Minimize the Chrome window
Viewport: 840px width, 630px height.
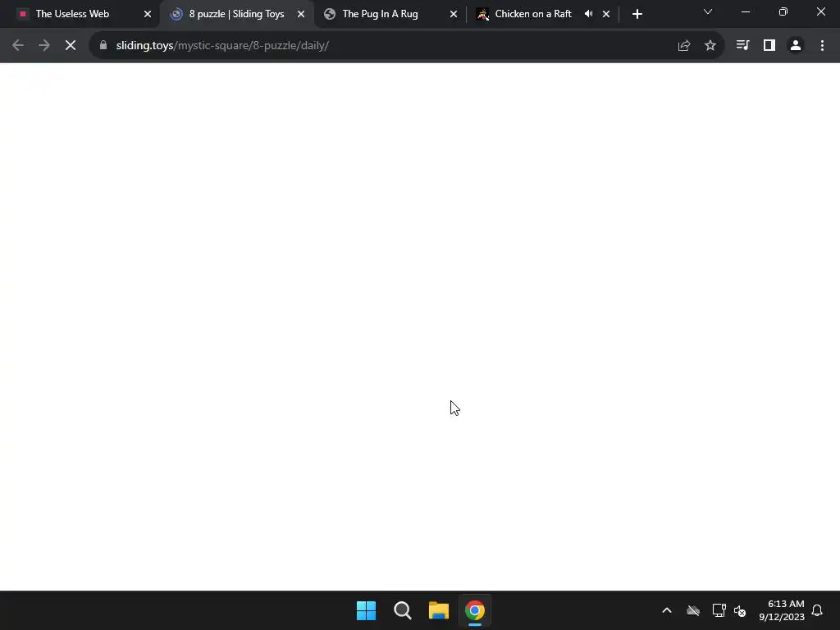pyautogui.click(x=745, y=11)
